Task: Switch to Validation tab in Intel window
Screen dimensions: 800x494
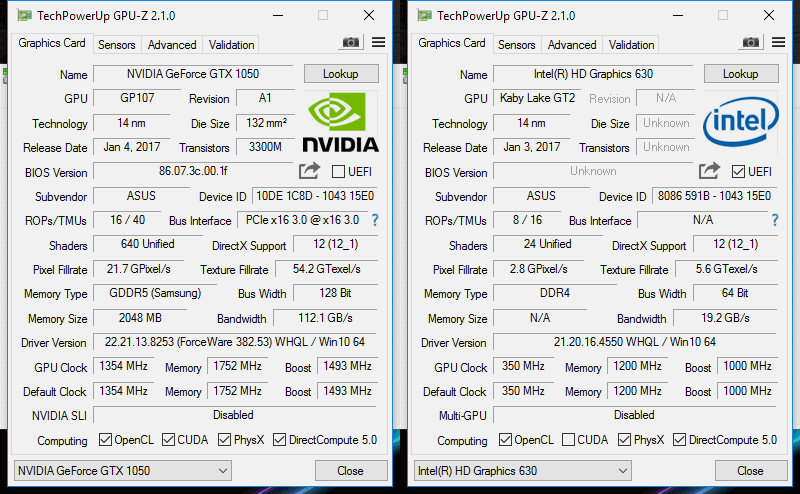Action: click(631, 45)
